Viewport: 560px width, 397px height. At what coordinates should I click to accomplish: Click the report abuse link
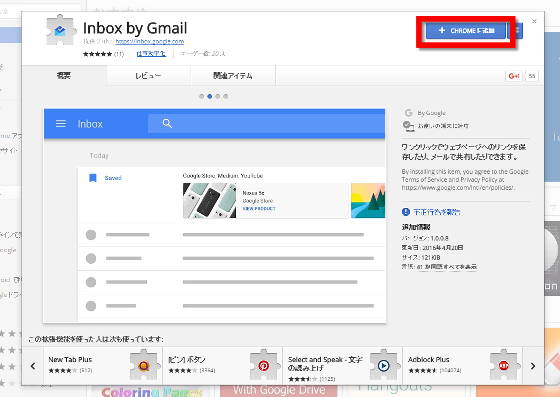click(x=437, y=212)
